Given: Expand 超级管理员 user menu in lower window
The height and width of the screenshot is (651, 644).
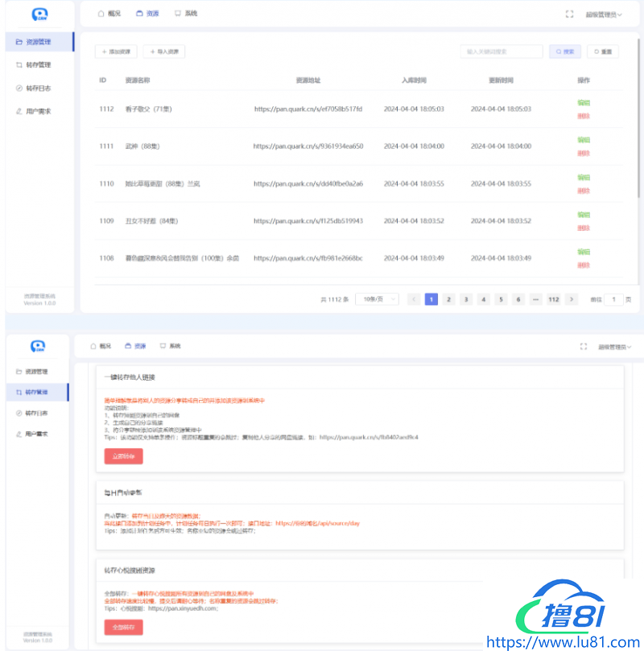Looking at the screenshot, I should 614,347.
